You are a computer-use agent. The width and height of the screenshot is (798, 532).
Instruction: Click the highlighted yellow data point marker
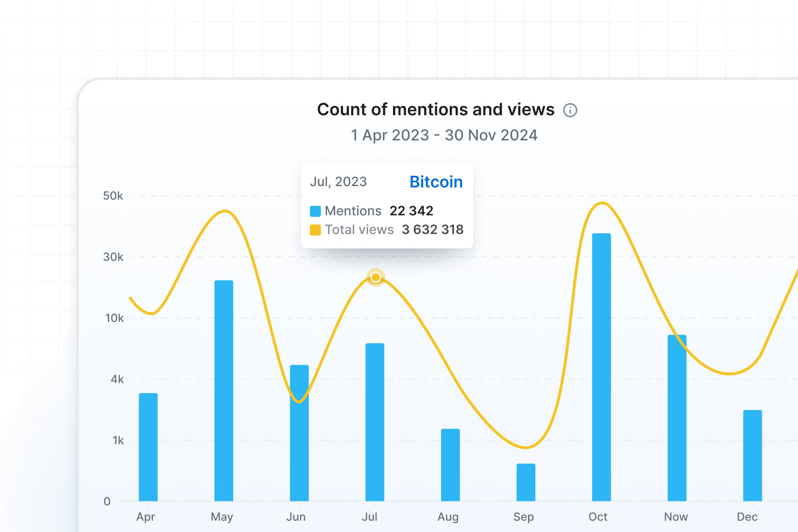click(x=376, y=277)
